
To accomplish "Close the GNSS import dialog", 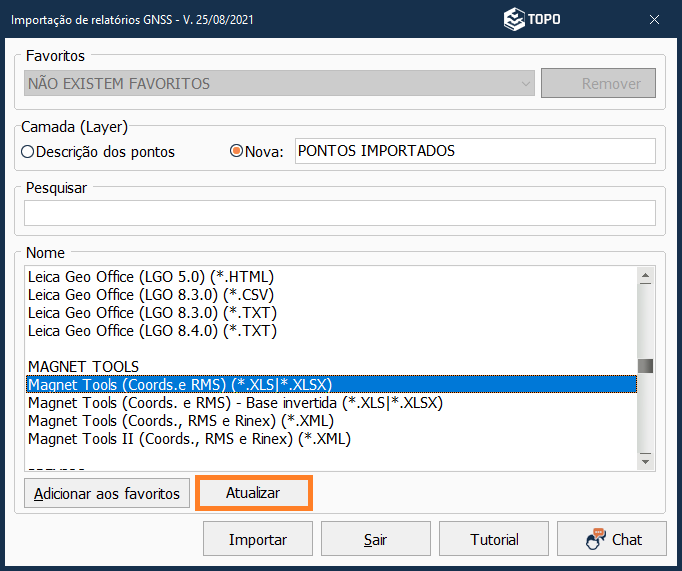I will (x=654, y=19).
